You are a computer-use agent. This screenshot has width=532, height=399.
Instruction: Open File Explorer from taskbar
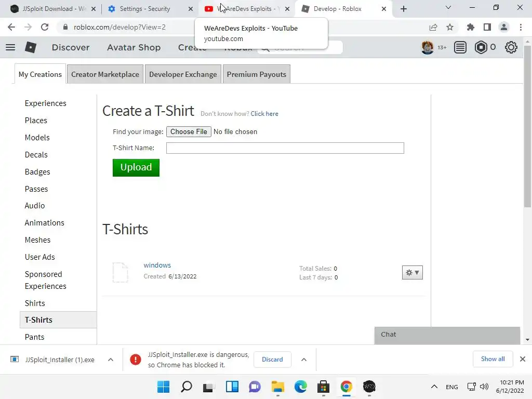point(277,387)
